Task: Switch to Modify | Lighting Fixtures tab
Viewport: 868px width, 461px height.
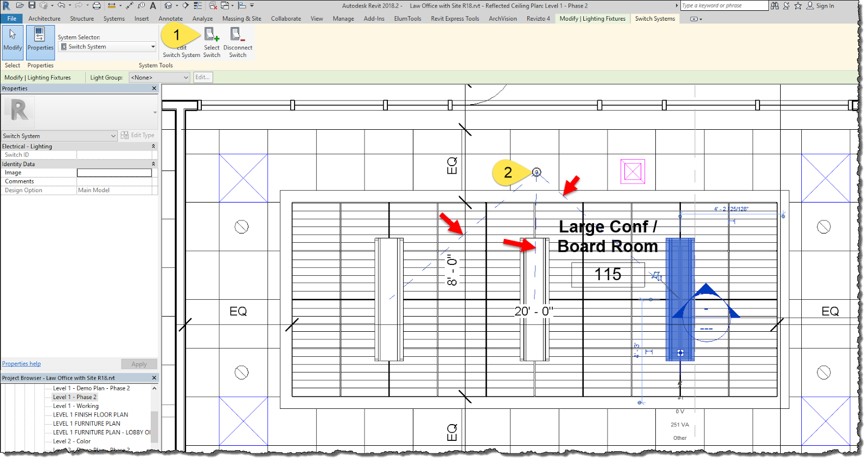Action: [592, 18]
